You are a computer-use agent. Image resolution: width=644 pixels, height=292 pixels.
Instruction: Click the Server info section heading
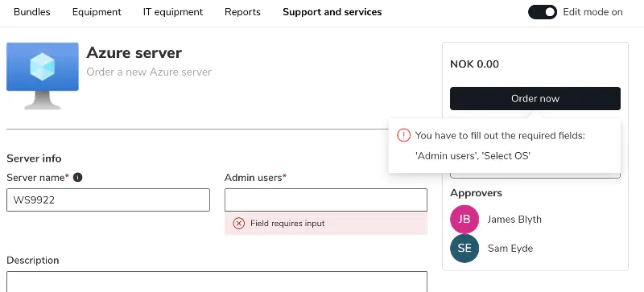(x=34, y=158)
